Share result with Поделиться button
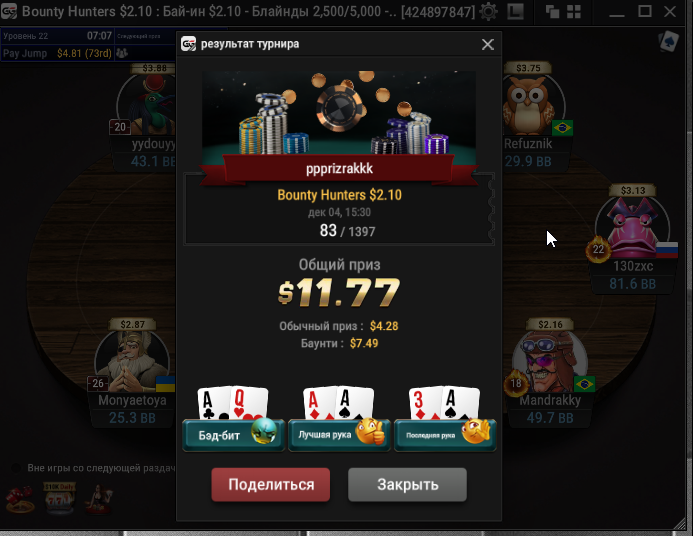The height and width of the screenshot is (536, 693). [x=271, y=485]
